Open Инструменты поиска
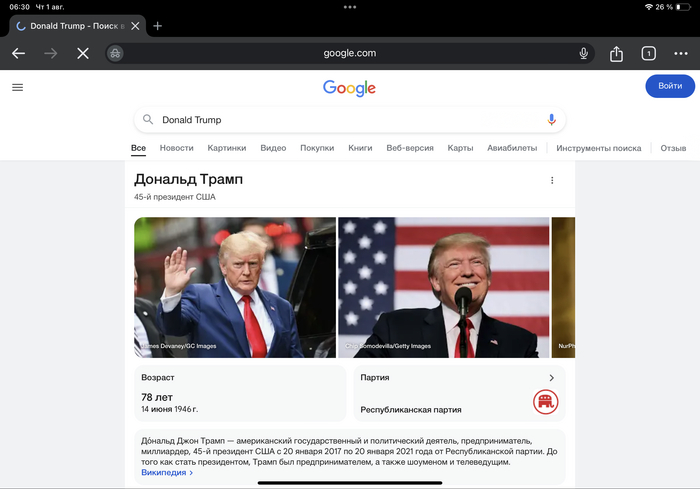The width and height of the screenshot is (700, 489). tap(598, 148)
